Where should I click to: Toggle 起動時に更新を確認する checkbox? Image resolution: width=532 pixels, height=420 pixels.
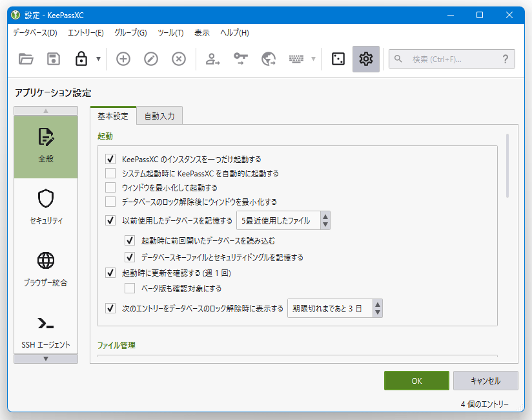tap(110, 273)
